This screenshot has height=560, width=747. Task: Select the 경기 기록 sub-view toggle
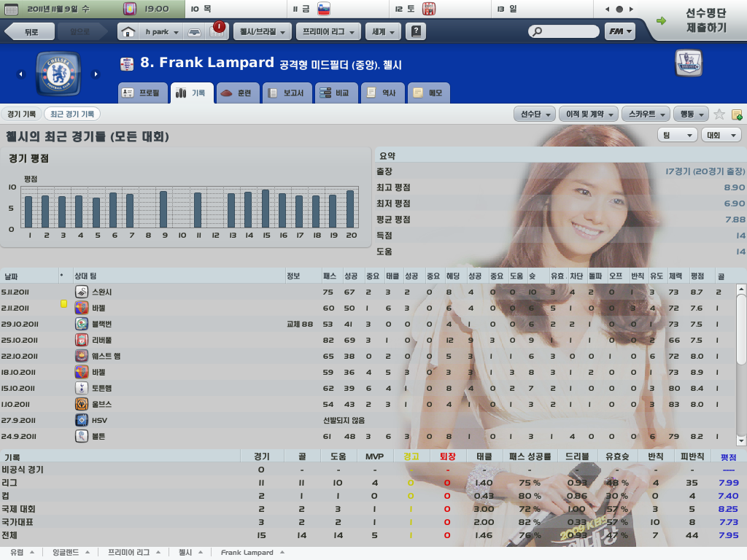point(21,114)
